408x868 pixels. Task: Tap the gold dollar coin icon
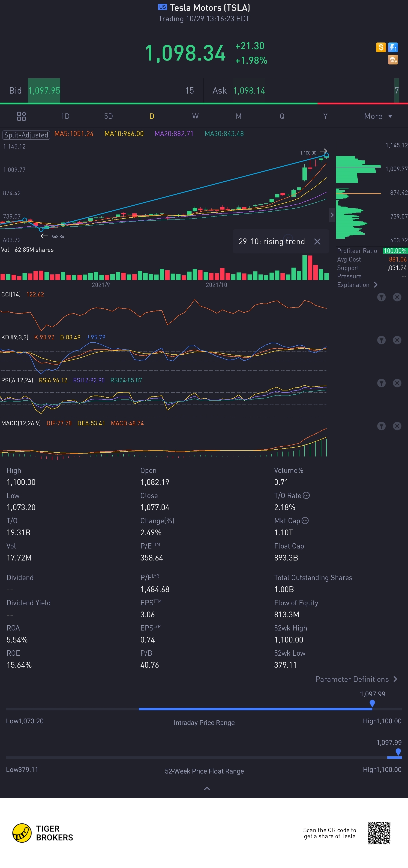point(381,48)
